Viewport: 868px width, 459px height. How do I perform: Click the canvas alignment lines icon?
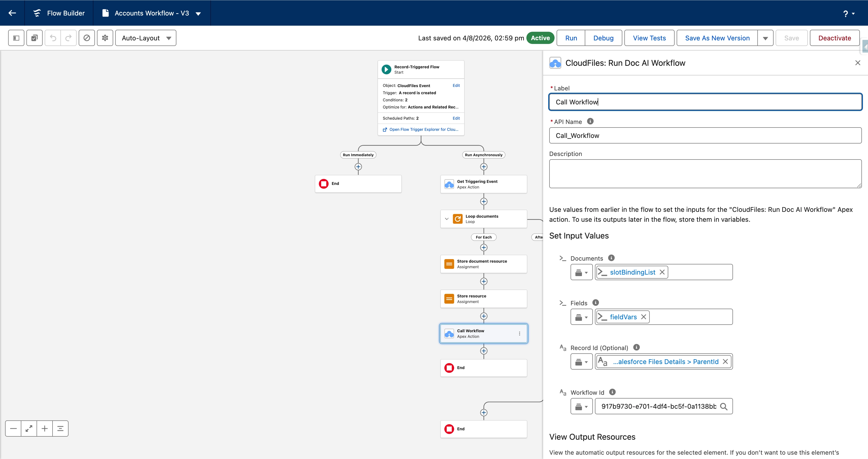pos(60,428)
